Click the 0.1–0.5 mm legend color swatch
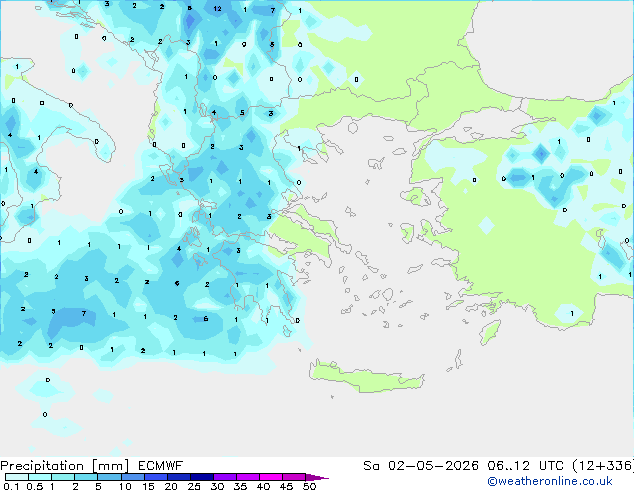Screen dimensions: 634x490 (x=17, y=477)
